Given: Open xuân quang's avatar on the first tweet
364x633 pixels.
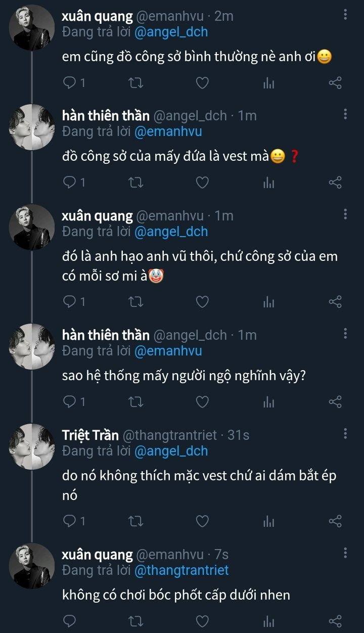Looking at the screenshot, I should coord(32,27).
